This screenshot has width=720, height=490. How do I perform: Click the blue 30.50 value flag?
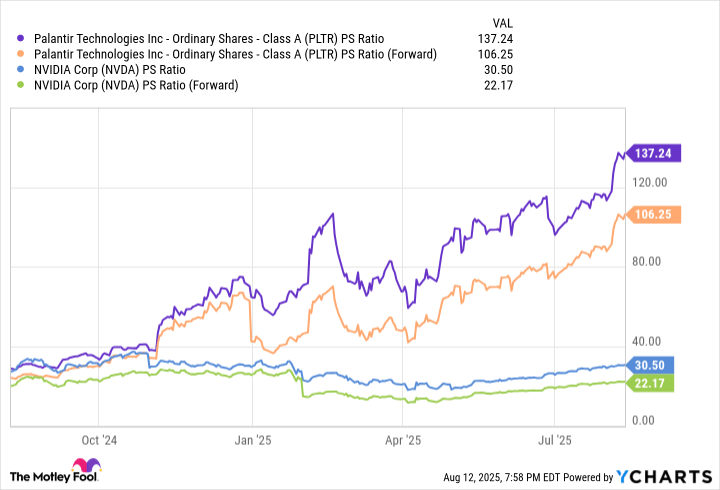[x=651, y=366]
